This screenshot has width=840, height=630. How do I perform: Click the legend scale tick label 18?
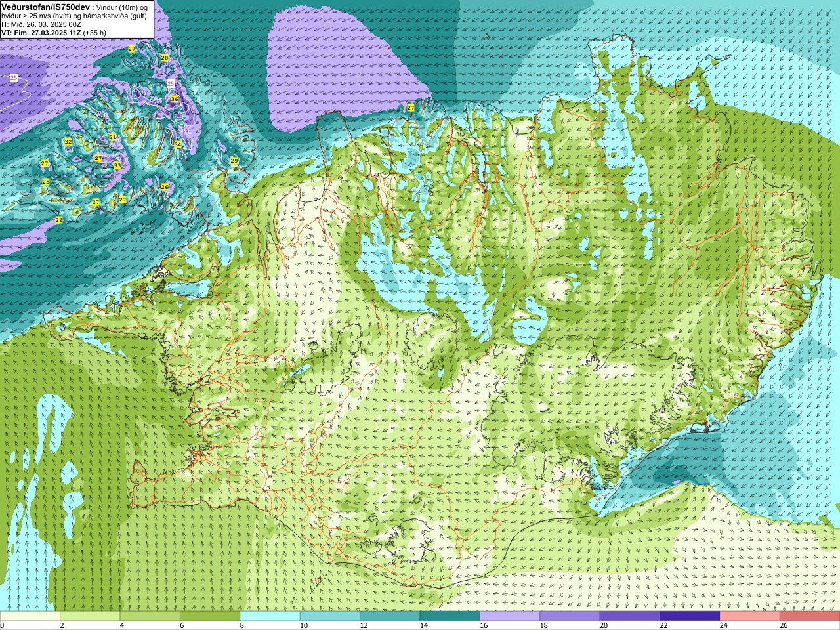pyautogui.click(x=543, y=625)
